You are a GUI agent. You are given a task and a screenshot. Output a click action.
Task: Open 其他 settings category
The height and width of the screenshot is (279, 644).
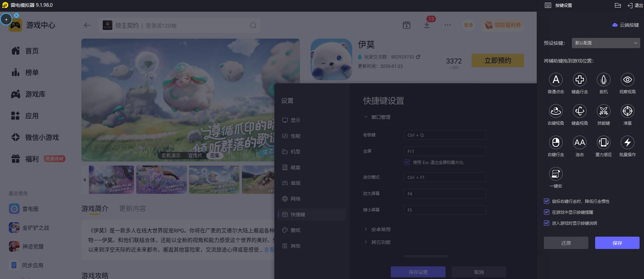tap(312, 246)
